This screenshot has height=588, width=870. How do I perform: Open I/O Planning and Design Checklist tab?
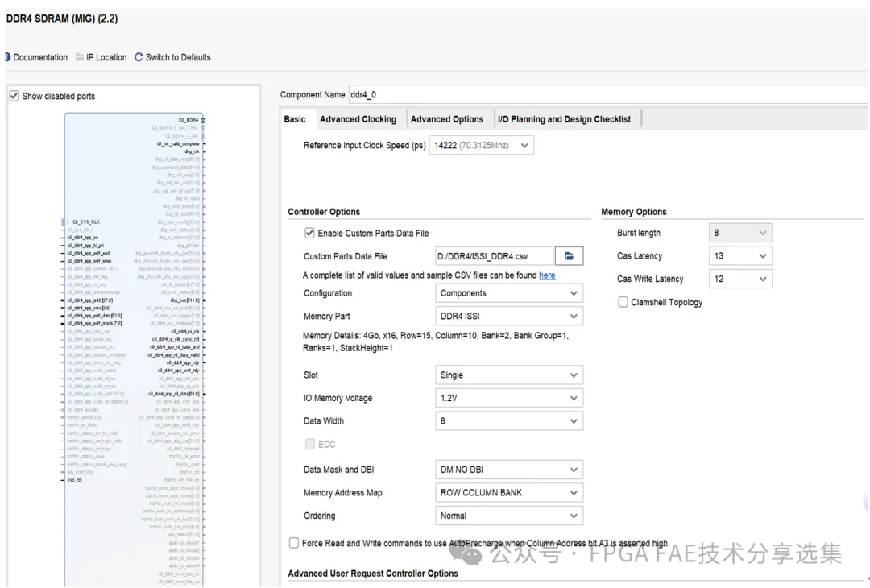(x=564, y=119)
